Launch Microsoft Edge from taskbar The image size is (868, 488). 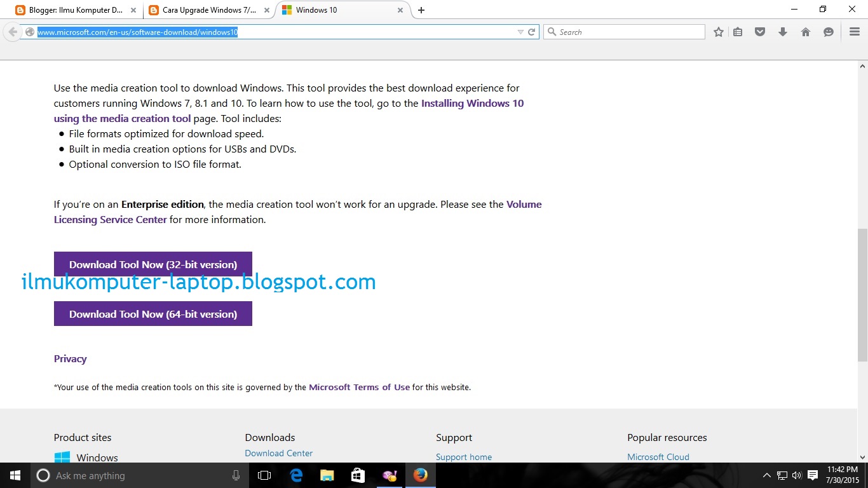[x=295, y=475]
